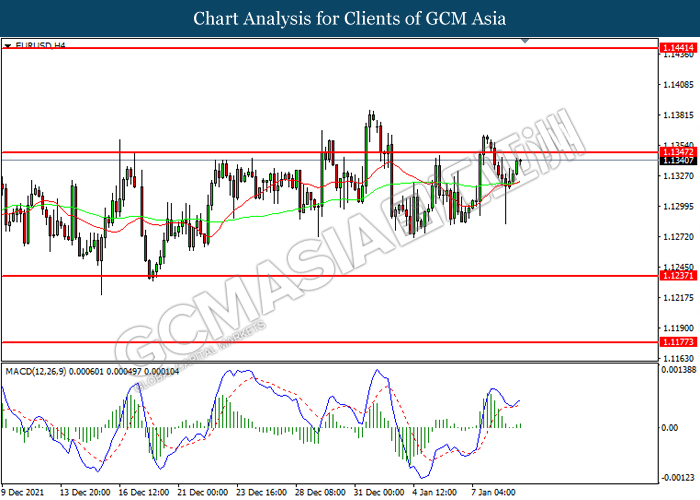
Task: Click the 1.12995 price axis value
Action: [679, 206]
